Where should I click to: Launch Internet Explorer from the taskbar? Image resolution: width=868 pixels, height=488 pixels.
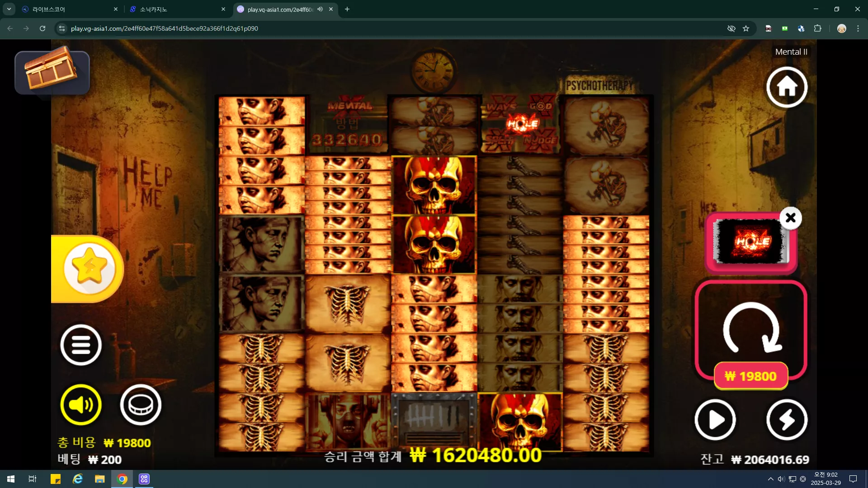[78, 479]
